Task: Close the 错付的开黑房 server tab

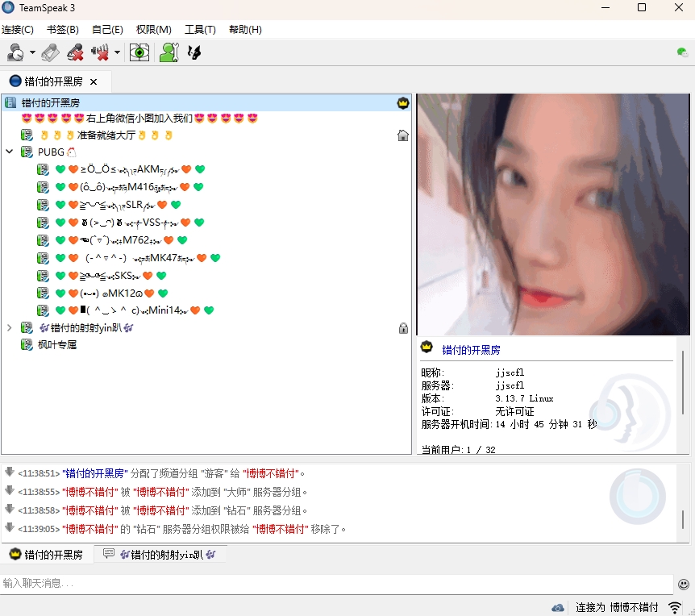Action: coord(94,81)
